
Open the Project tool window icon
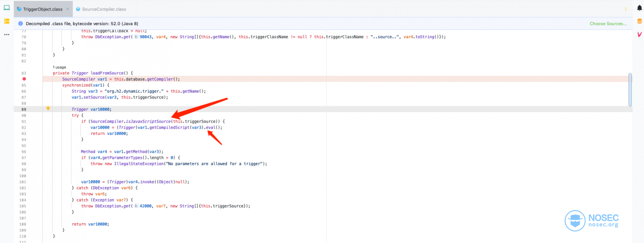[6, 8]
